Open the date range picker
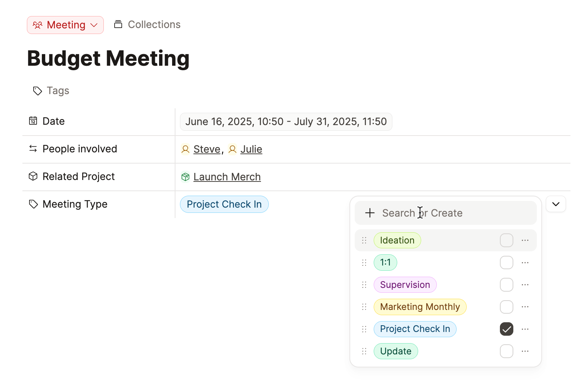Image resolution: width=588 pixels, height=382 pixels. pyautogui.click(x=286, y=122)
